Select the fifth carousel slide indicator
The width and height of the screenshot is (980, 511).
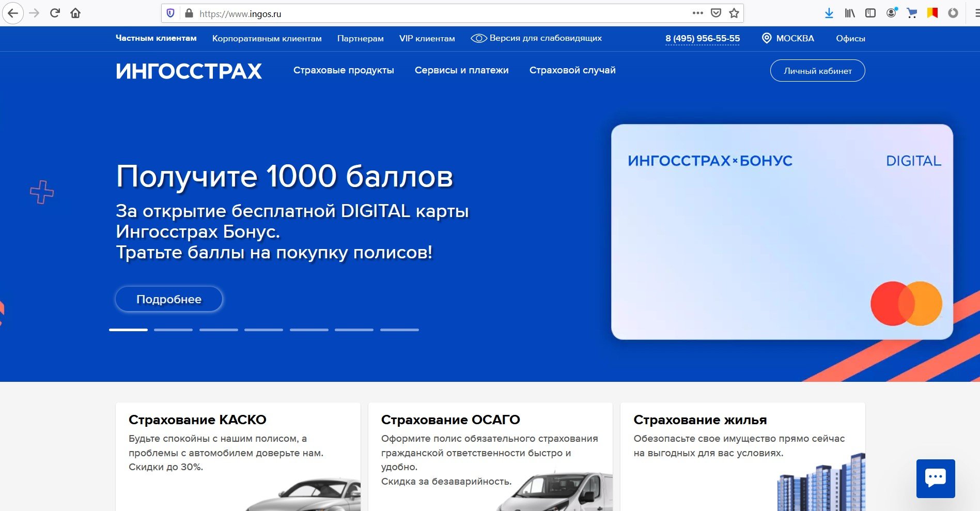(309, 330)
